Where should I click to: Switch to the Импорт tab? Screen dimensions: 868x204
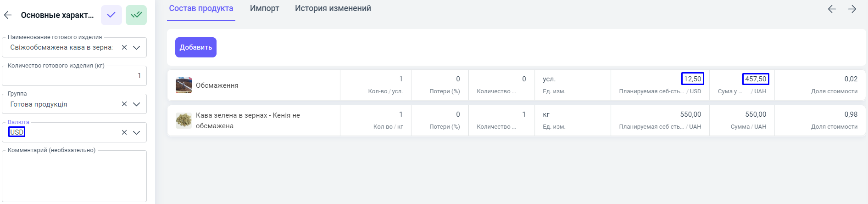[x=264, y=8]
